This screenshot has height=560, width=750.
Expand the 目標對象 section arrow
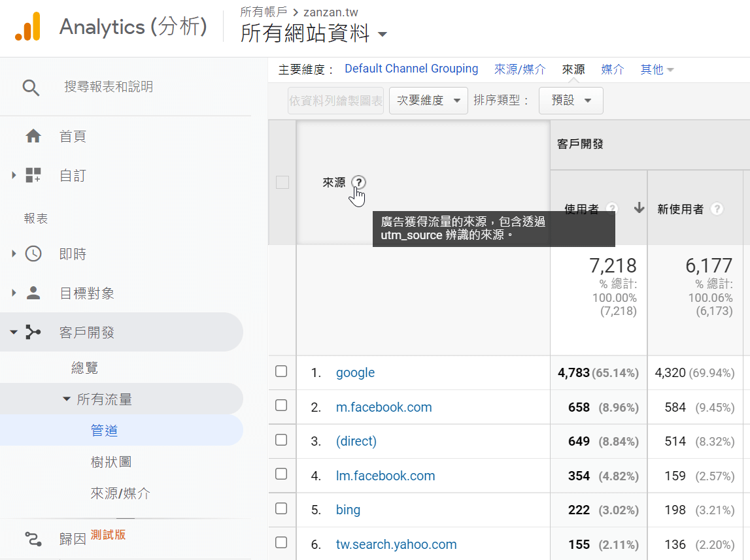(14, 293)
